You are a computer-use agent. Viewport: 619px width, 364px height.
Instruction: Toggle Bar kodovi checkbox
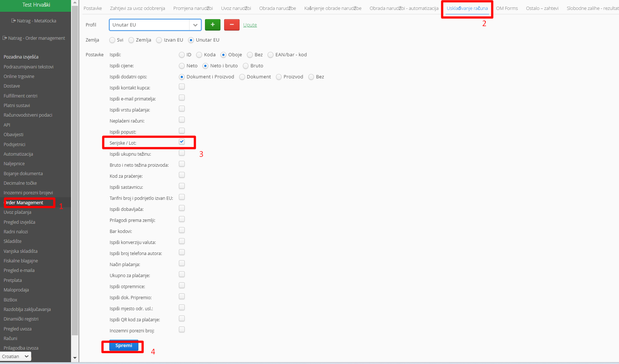point(182,230)
